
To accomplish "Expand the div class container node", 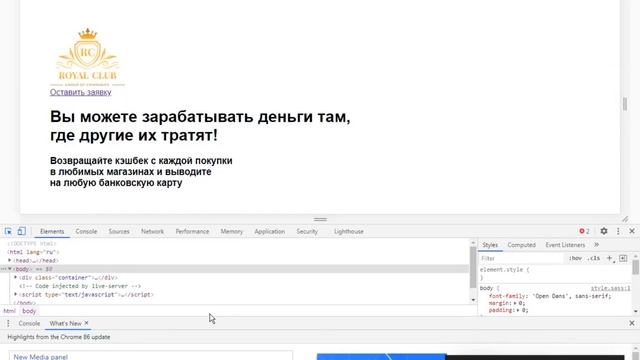I will (x=16, y=278).
